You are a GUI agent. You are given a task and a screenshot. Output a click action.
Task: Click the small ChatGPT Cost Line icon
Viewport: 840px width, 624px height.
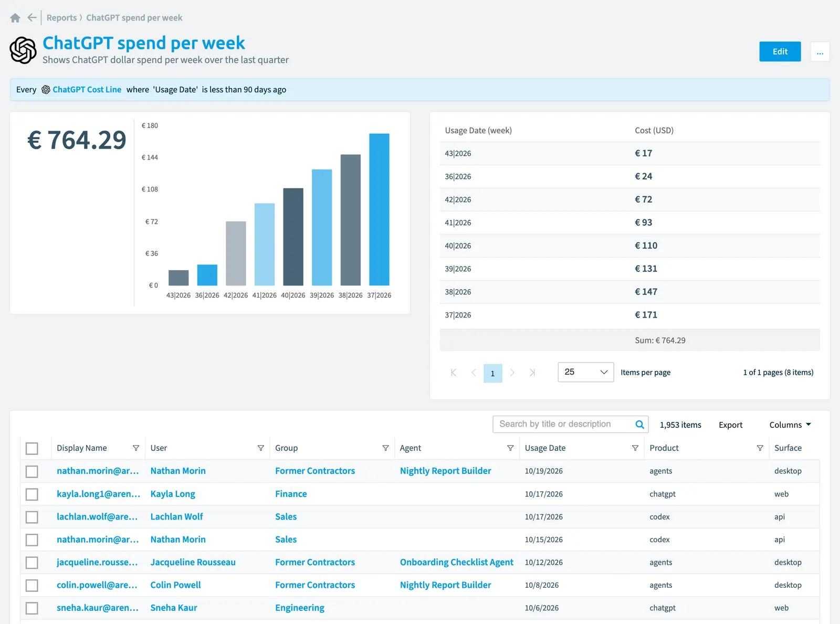tap(46, 90)
